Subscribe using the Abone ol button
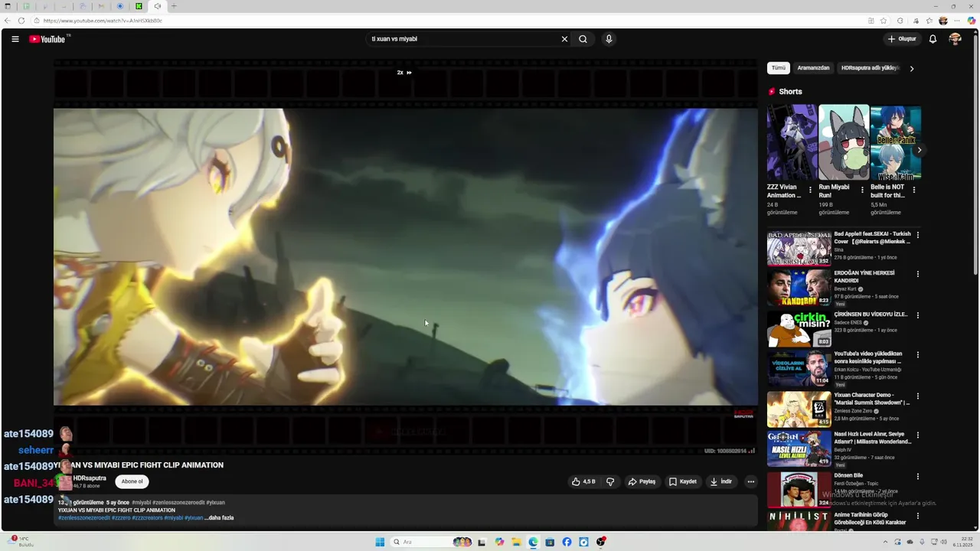Image resolution: width=980 pixels, height=551 pixels. (x=132, y=481)
